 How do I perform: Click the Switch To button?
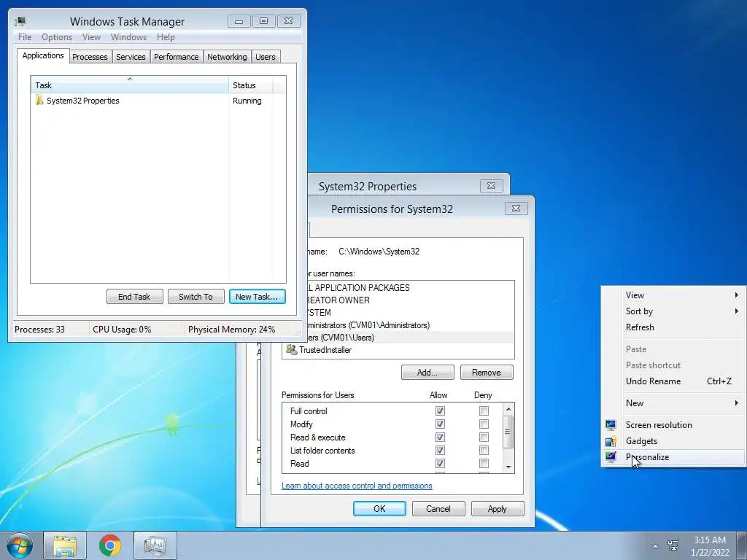coord(196,297)
